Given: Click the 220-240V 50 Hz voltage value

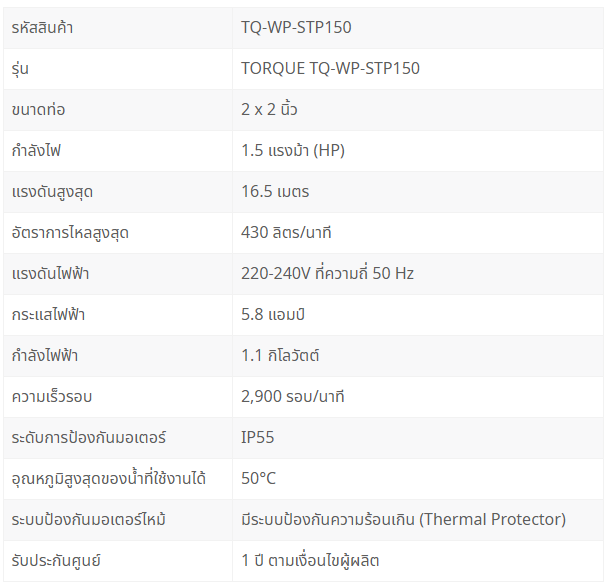Looking at the screenshot, I should pyautogui.click(x=327, y=273).
